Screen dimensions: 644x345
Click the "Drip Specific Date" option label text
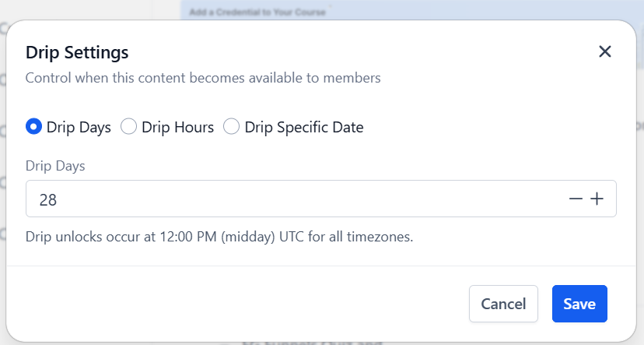(304, 128)
